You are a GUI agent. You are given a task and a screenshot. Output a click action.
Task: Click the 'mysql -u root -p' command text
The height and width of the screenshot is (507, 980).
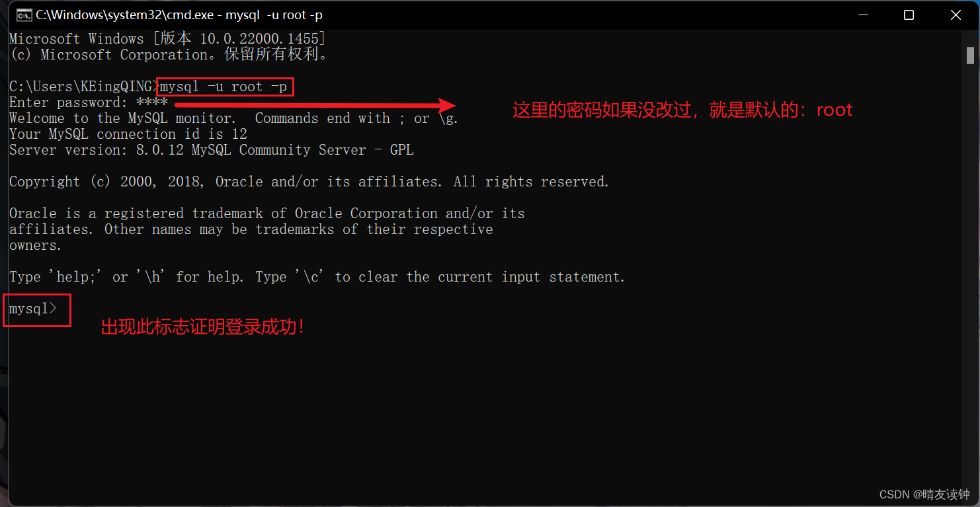(224, 87)
